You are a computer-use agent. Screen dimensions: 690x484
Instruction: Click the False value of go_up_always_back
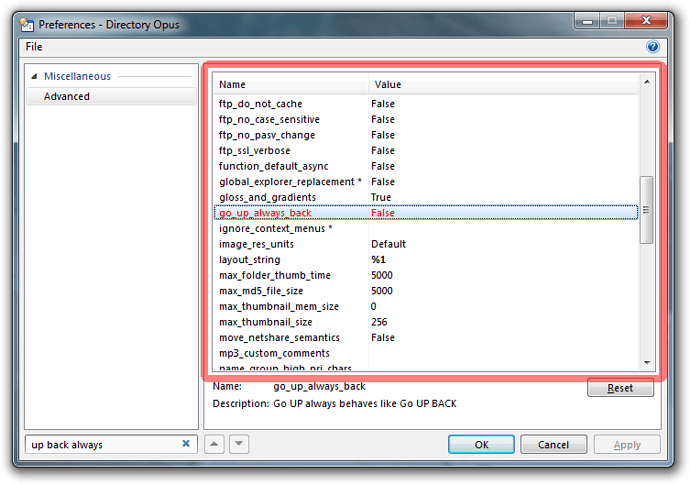coord(382,213)
